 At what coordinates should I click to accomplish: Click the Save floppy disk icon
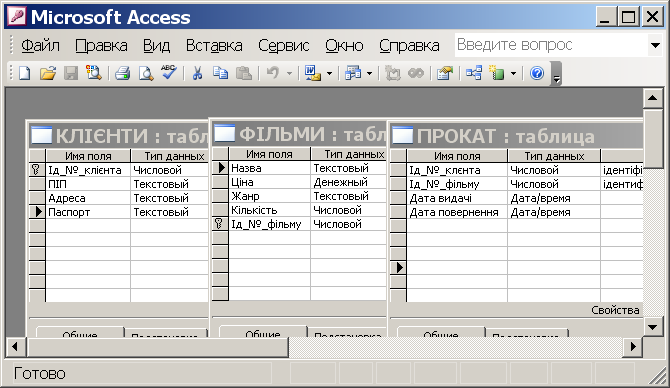click(71, 73)
